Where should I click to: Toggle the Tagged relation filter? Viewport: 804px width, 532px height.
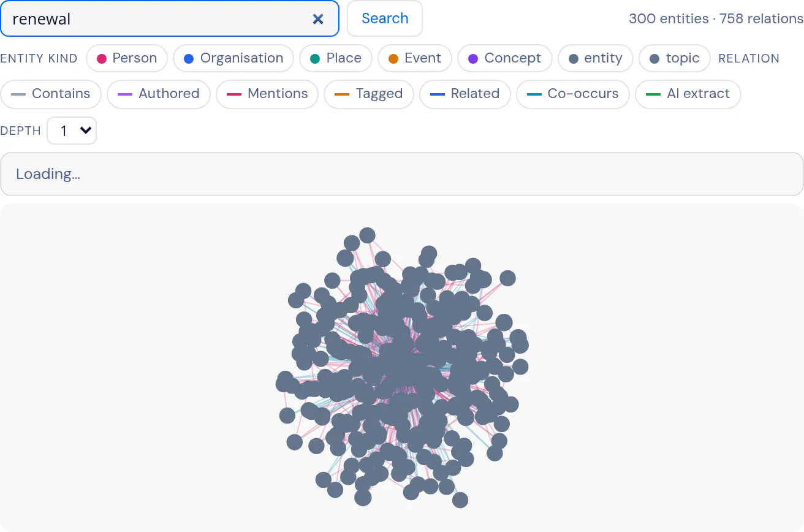[x=369, y=94]
